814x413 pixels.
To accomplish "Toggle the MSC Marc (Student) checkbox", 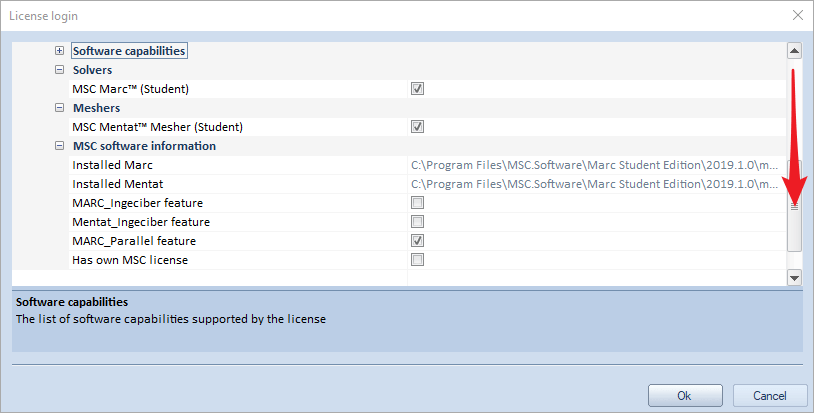I will pyautogui.click(x=418, y=89).
